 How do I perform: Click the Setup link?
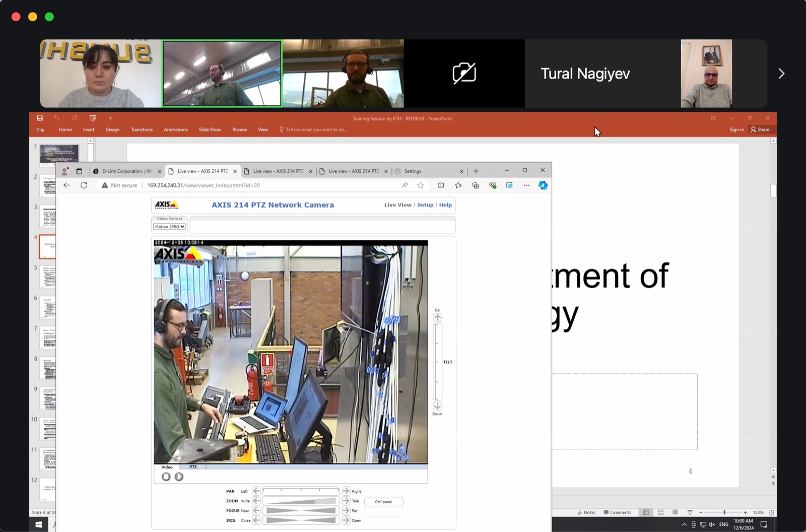coord(425,205)
